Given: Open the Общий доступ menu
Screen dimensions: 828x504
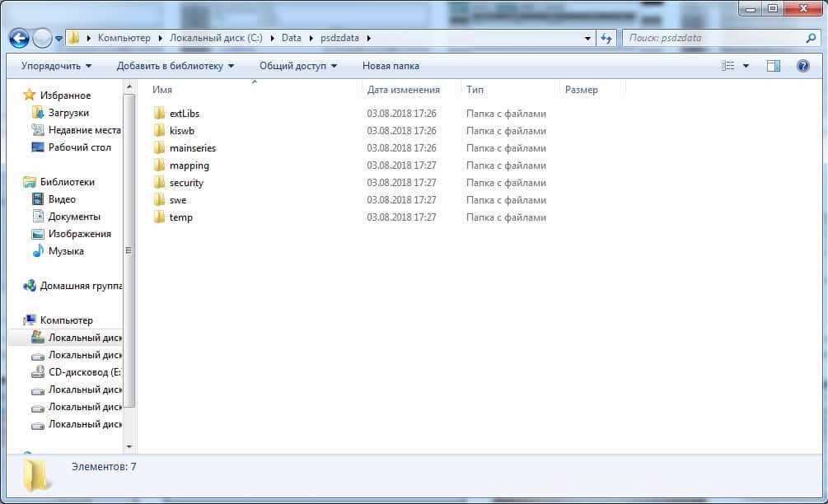Looking at the screenshot, I should click(297, 66).
